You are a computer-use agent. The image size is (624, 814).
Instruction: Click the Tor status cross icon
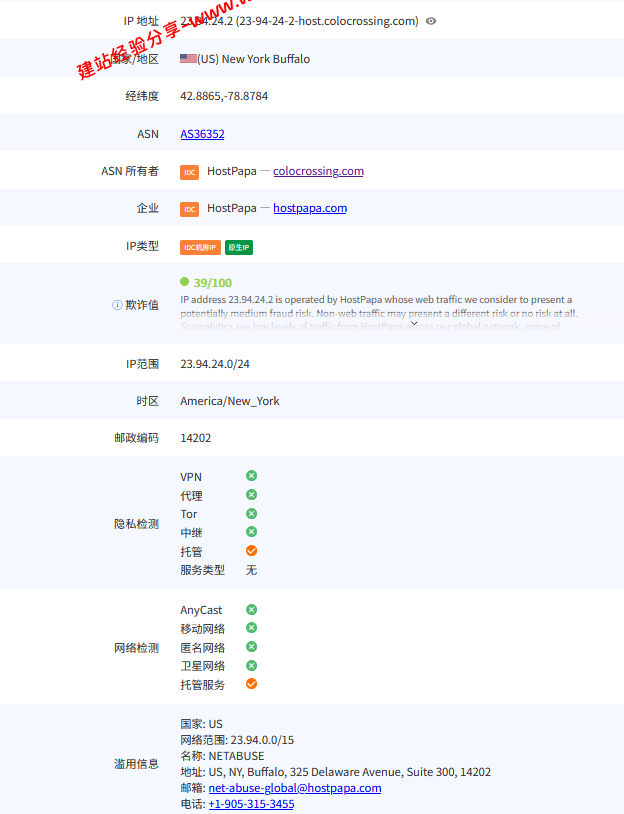251,513
